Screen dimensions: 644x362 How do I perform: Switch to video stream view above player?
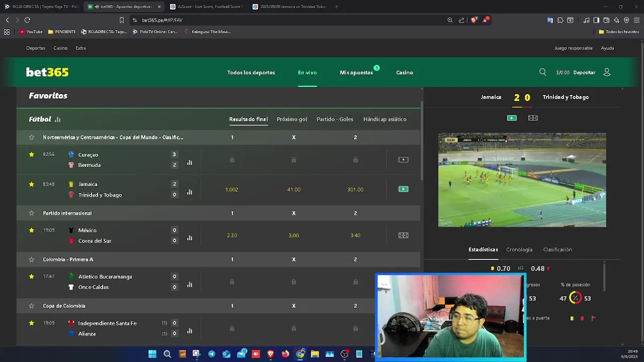pos(512,118)
